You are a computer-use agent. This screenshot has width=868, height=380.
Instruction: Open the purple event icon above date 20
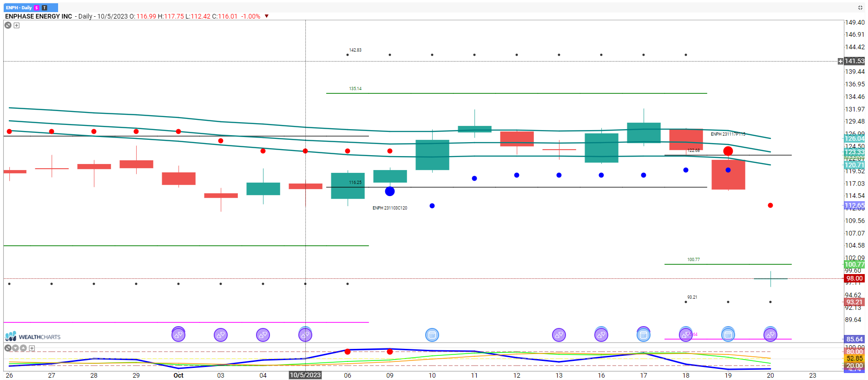point(770,334)
